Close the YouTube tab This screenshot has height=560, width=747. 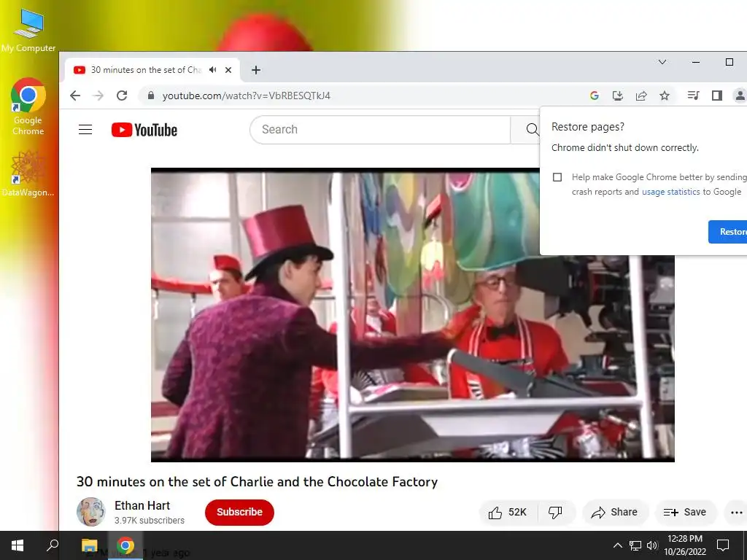(x=228, y=70)
